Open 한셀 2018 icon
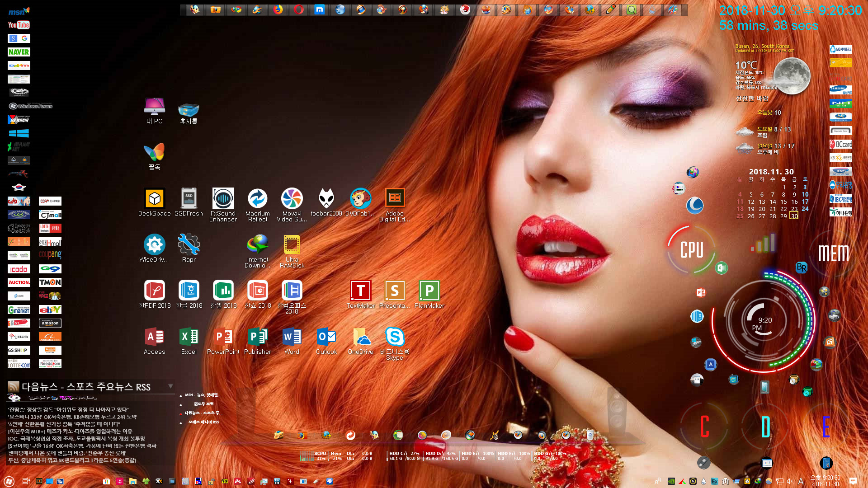Screen dimensions: 868x488 point(223,294)
